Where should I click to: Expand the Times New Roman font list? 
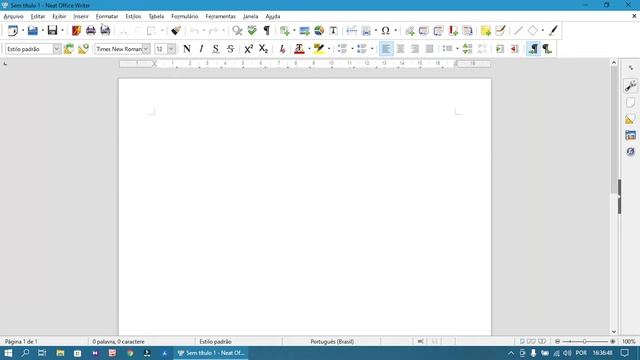tap(146, 49)
